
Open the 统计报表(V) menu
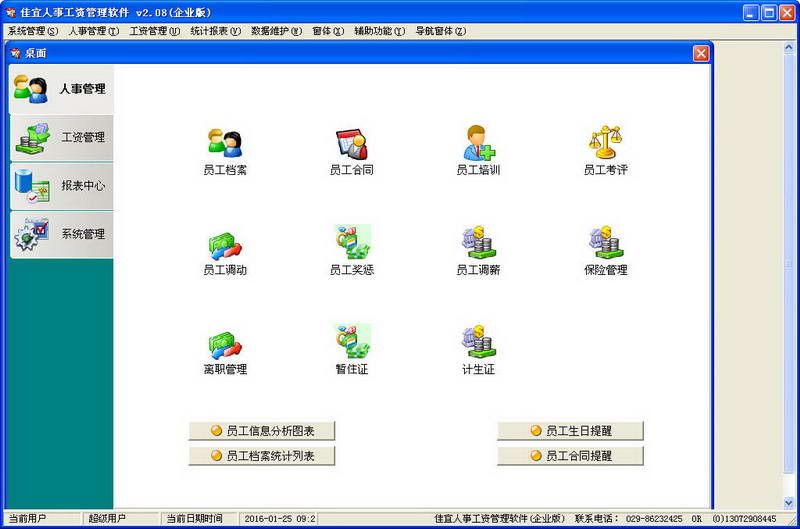(215, 31)
